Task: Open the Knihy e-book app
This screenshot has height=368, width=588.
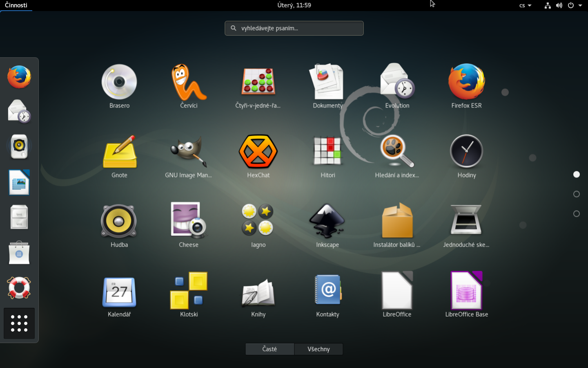Action: click(258, 295)
